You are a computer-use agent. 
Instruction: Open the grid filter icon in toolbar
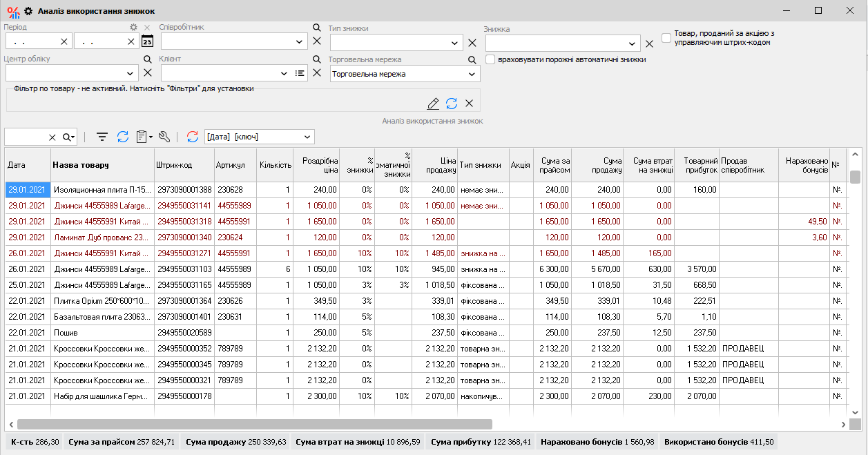tap(102, 137)
